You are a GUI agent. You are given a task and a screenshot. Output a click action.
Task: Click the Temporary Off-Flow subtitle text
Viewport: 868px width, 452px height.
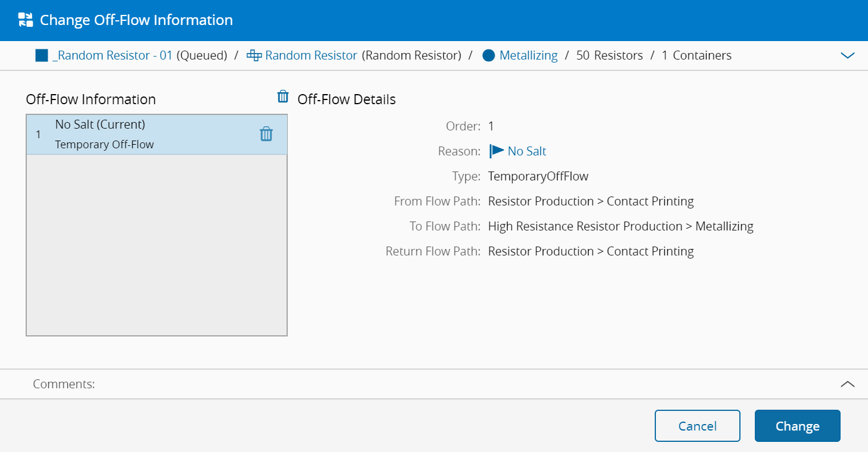click(104, 145)
